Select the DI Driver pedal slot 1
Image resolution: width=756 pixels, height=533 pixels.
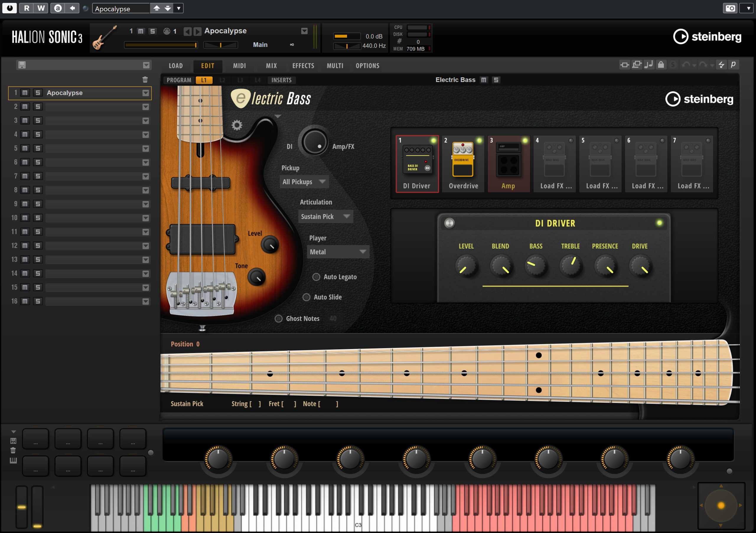[x=417, y=164]
